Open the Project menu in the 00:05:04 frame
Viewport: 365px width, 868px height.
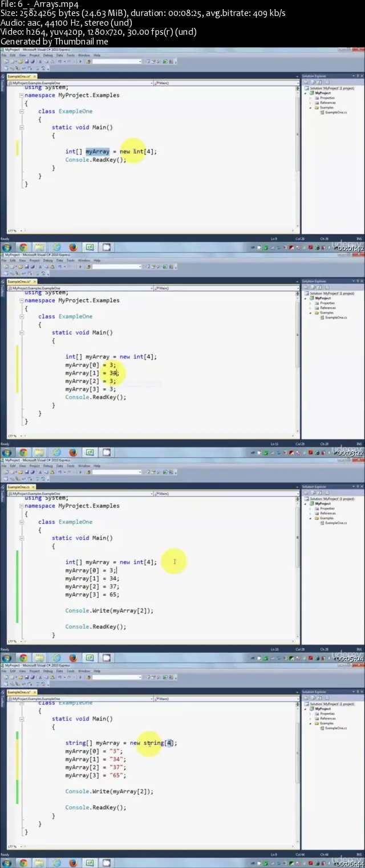tap(35, 466)
